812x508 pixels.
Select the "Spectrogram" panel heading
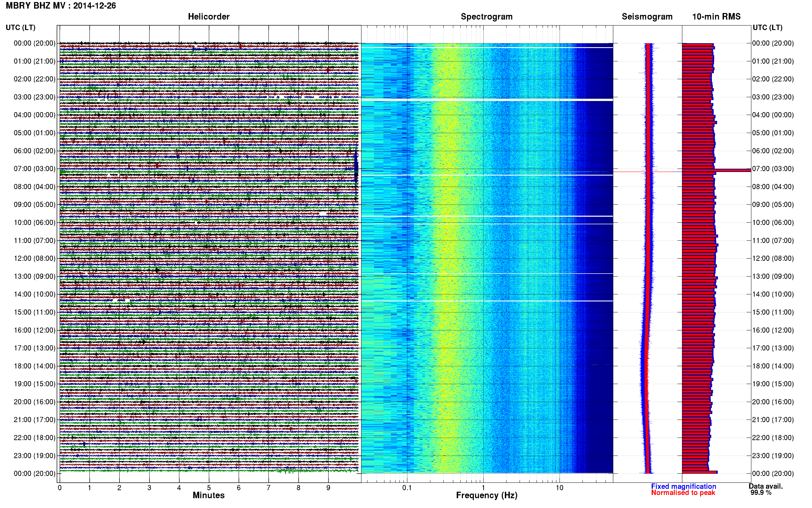[486, 16]
